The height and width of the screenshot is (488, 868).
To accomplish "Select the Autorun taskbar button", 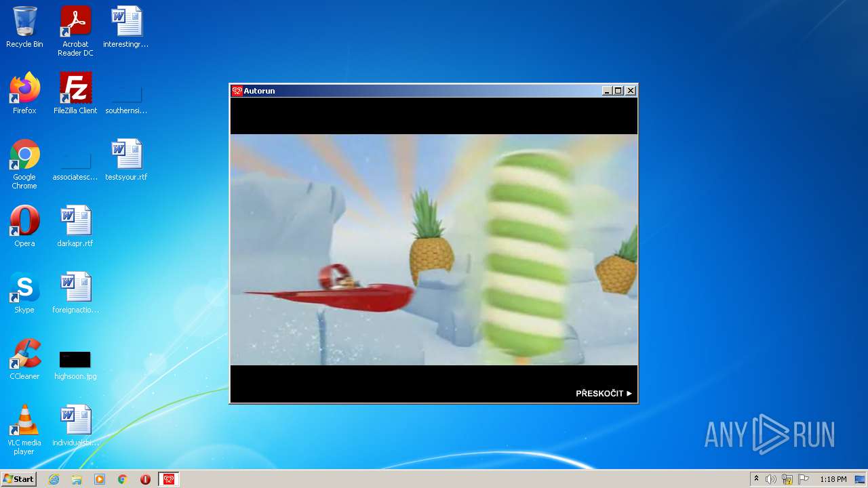I will pyautogui.click(x=169, y=479).
